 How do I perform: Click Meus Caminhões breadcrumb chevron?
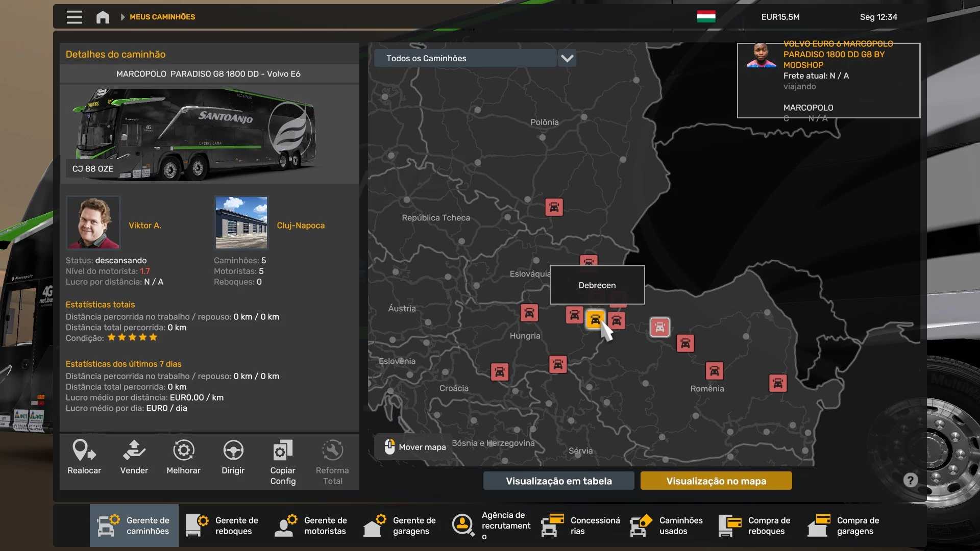[x=123, y=17]
